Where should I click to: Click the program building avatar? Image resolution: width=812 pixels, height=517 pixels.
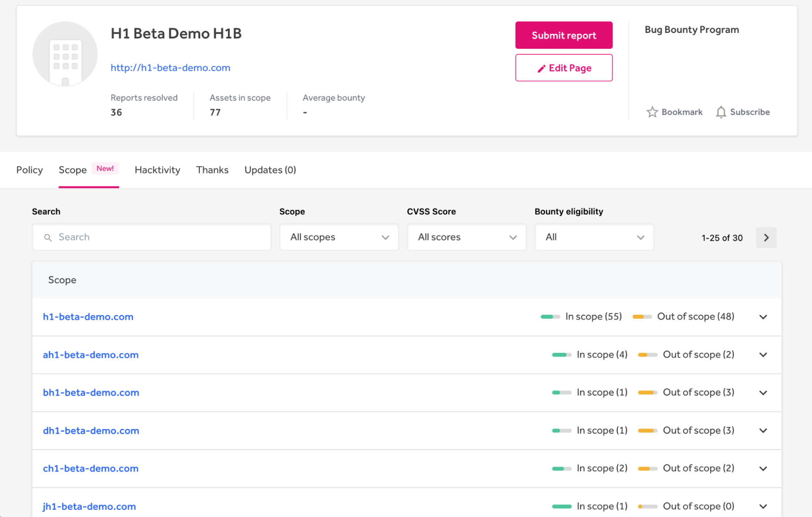pyautogui.click(x=65, y=54)
